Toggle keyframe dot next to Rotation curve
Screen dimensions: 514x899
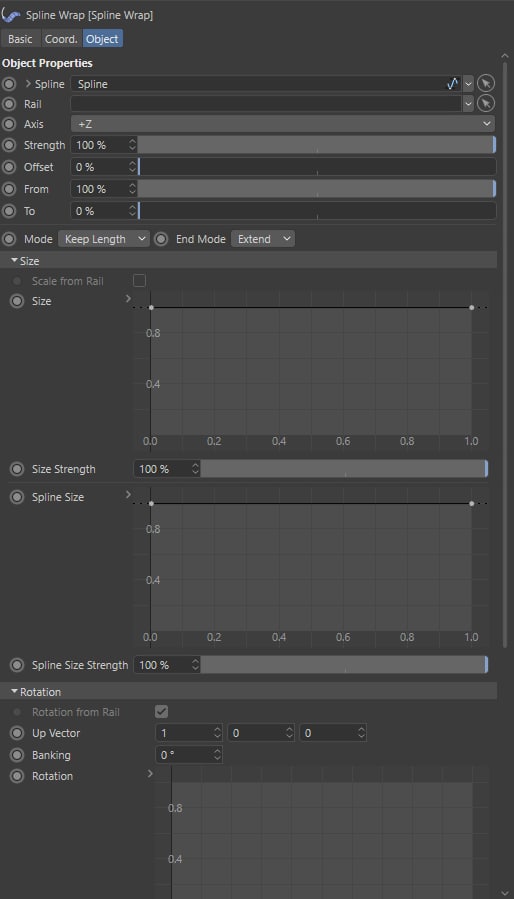click(17, 776)
